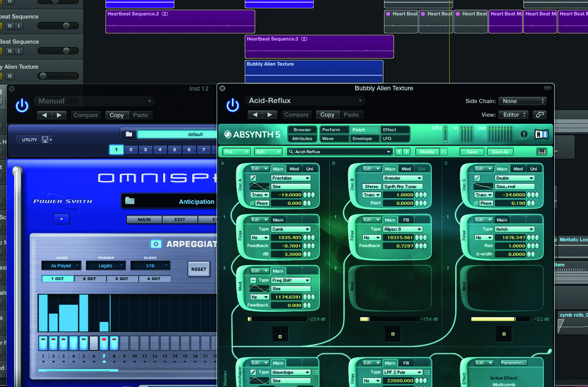
Task: Toggle arpeggiator step 6 button
Action: click(94, 343)
